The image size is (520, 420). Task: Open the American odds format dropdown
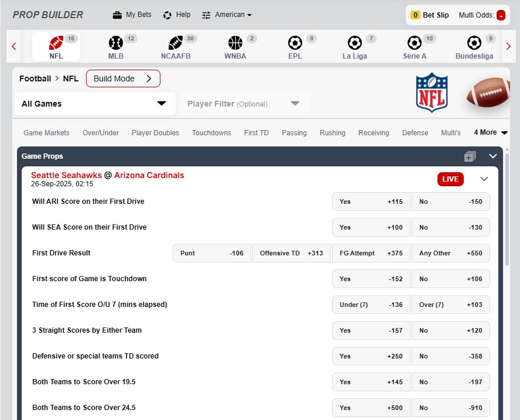[233, 15]
